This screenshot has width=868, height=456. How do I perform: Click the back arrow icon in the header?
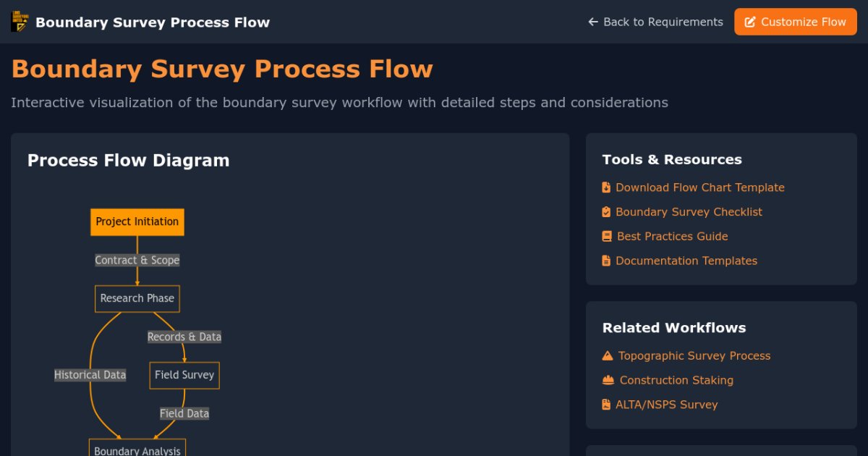[x=593, y=22]
